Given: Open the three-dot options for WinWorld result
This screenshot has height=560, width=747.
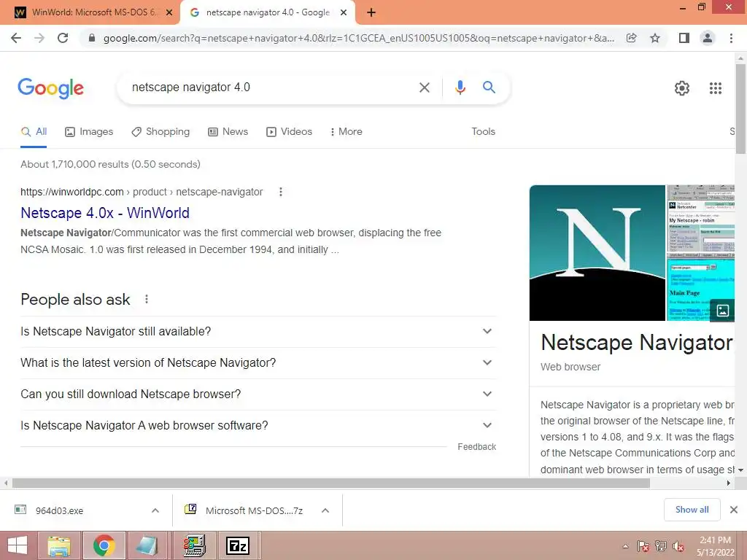Looking at the screenshot, I should coord(281,192).
